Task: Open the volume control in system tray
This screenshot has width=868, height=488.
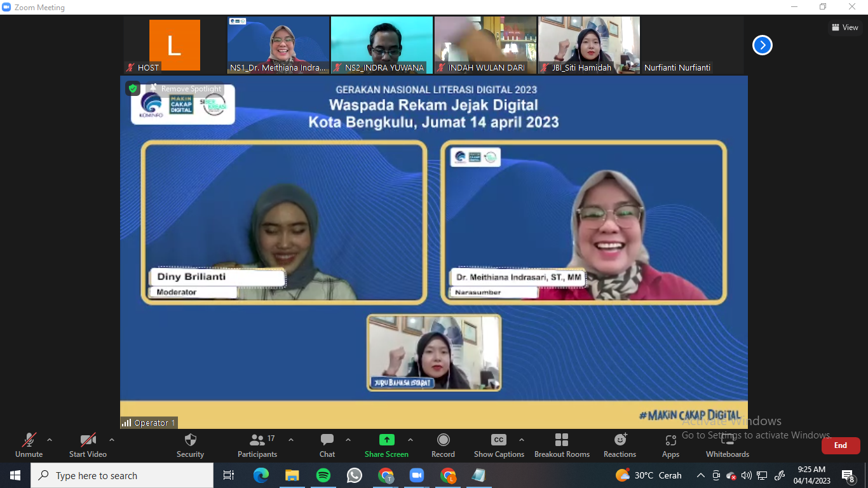Action: coord(747,475)
